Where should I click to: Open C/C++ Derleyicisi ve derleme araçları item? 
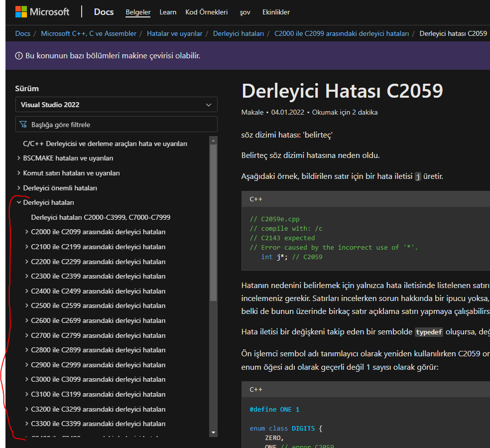click(105, 144)
